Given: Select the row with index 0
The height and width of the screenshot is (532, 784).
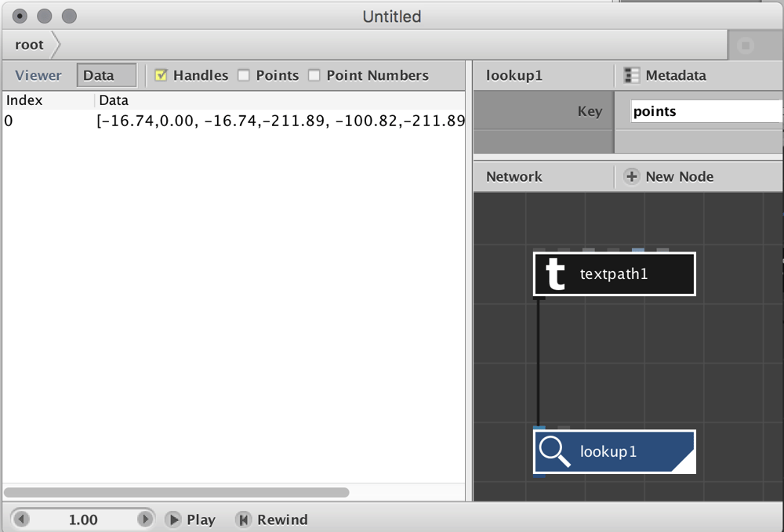Looking at the screenshot, I should tap(234, 121).
